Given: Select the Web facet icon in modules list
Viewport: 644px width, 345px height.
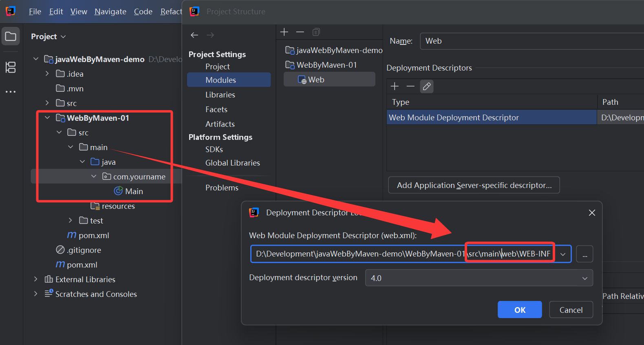Looking at the screenshot, I should 302,80.
